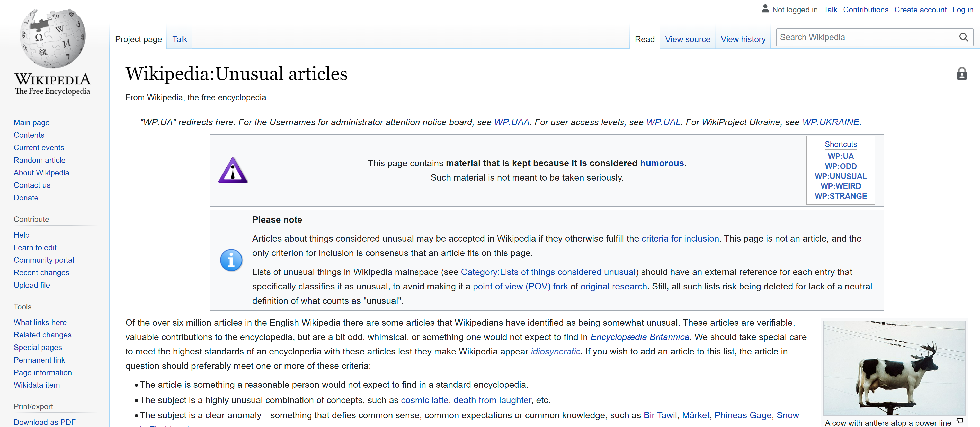Screen dimensions: 980x427
Task: Open What links here tool
Action: [x=40, y=322]
